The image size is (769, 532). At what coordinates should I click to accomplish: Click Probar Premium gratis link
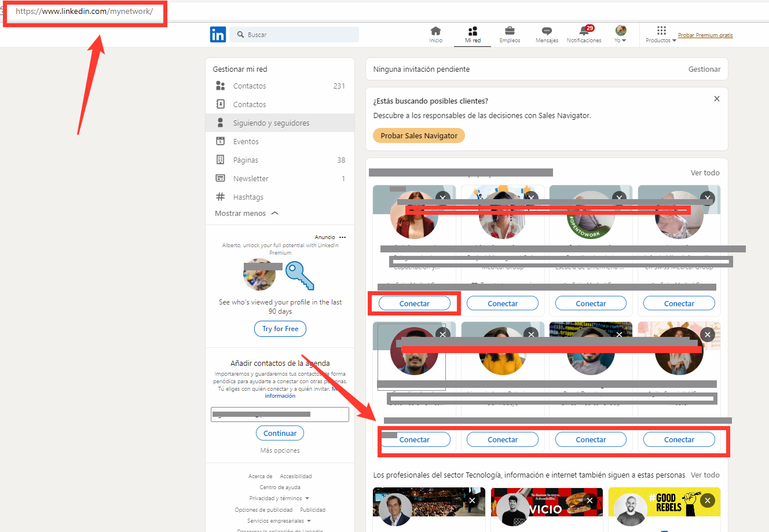coord(705,35)
